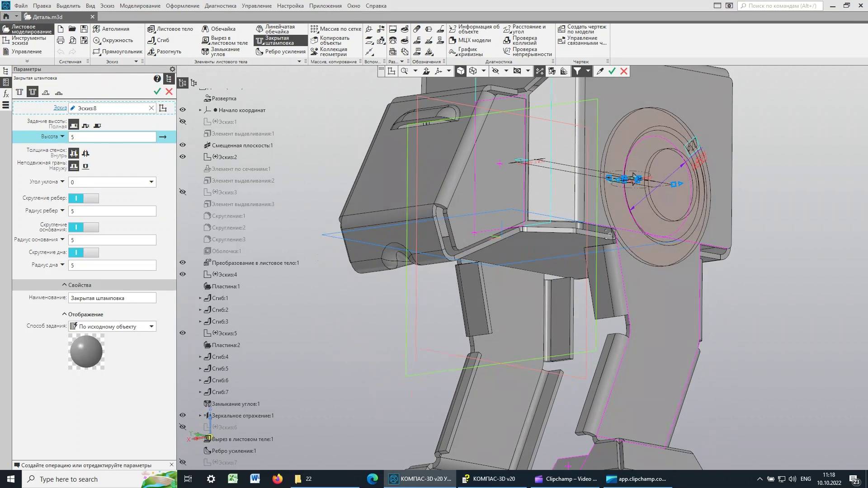The height and width of the screenshot is (488, 868).
Task: Click the Обечайка shell tool
Action: point(219,29)
